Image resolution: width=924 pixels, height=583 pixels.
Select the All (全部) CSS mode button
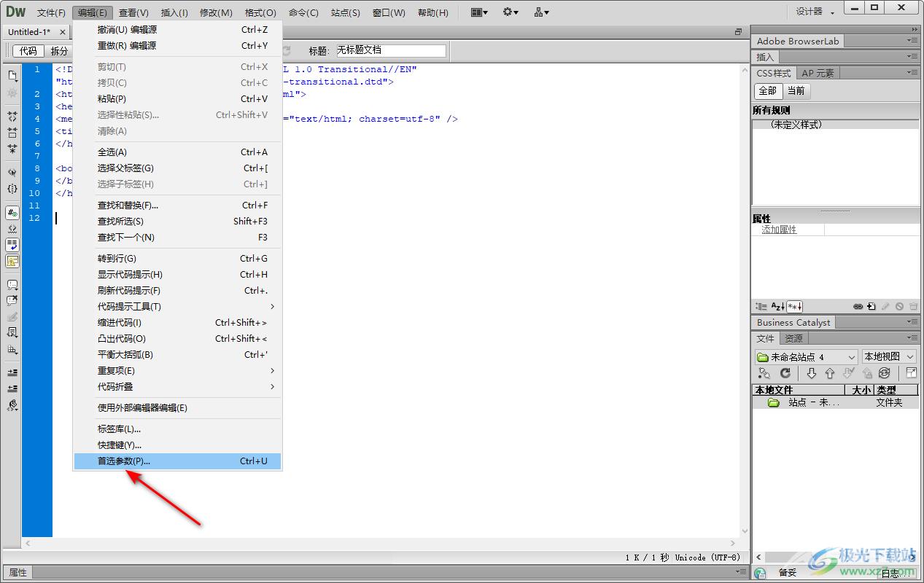point(768,91)
